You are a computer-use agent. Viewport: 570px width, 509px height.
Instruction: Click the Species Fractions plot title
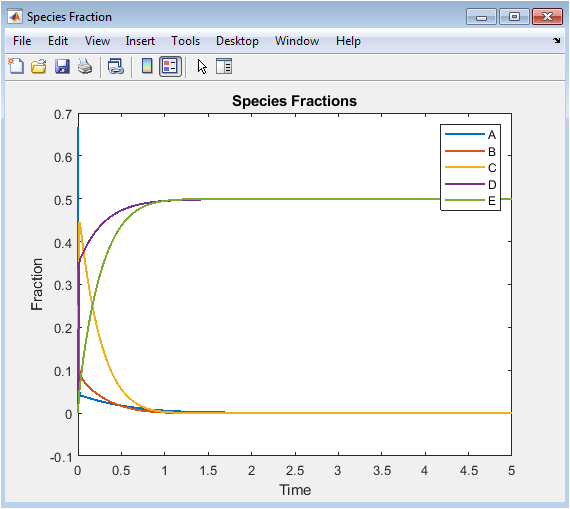pos(294,101)
